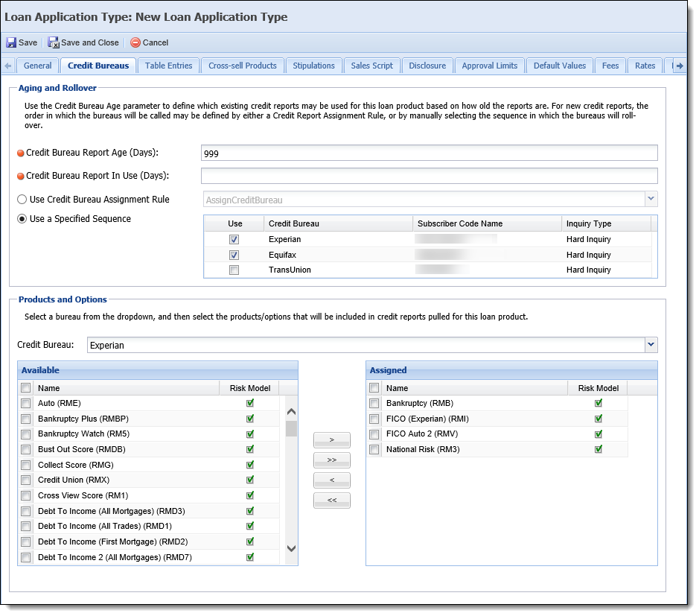This screenshot has width=699, height=616.
Task: Open the Sales Script tab
Action: [x=371, y=66]
